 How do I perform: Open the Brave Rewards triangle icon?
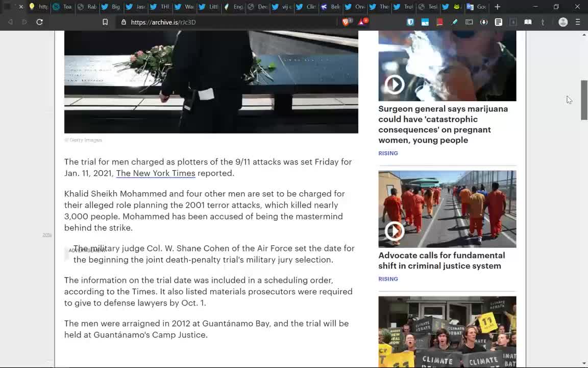[362, 22]
